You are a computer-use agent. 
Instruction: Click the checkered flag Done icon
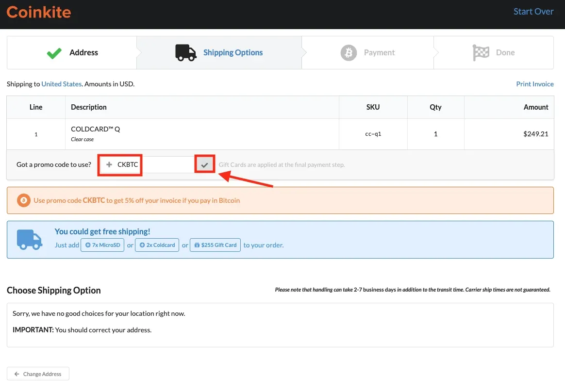point(481,53)
